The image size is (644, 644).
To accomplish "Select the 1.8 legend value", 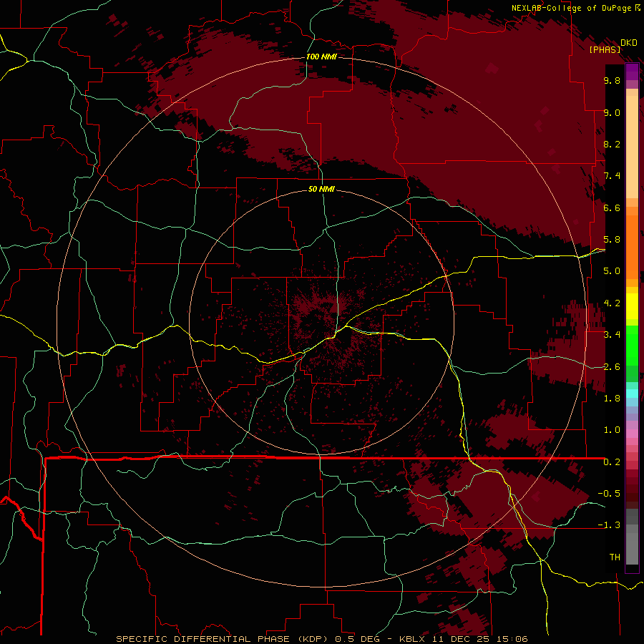I will click(612, 399).
